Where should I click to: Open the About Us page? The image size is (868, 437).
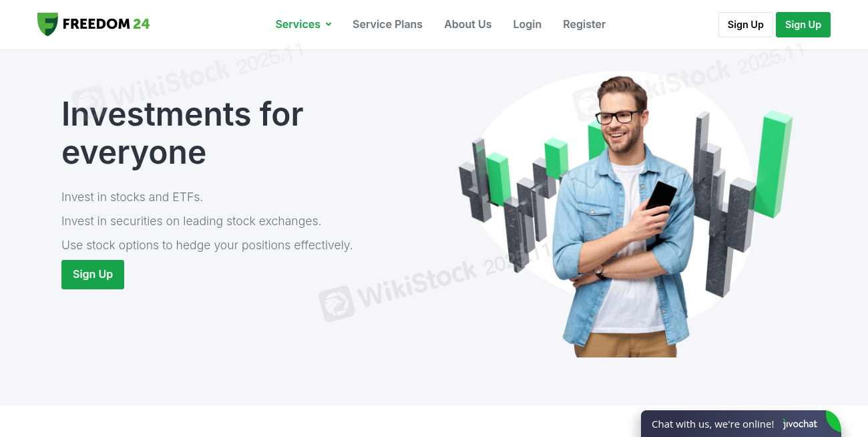tap(467, 24)
